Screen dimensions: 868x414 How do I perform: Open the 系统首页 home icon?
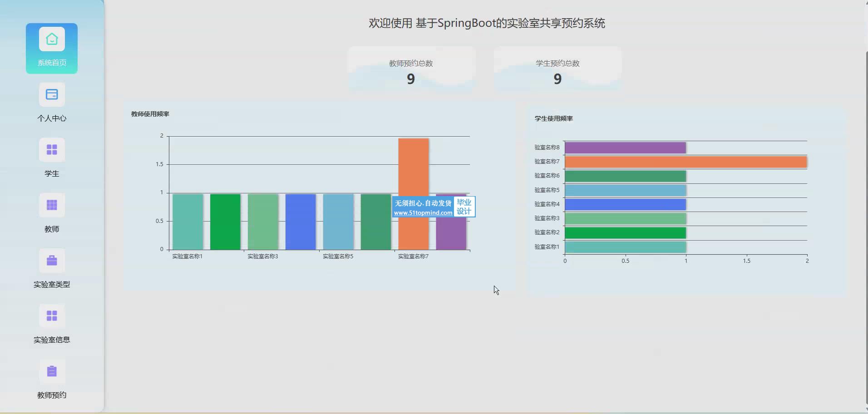52,39
